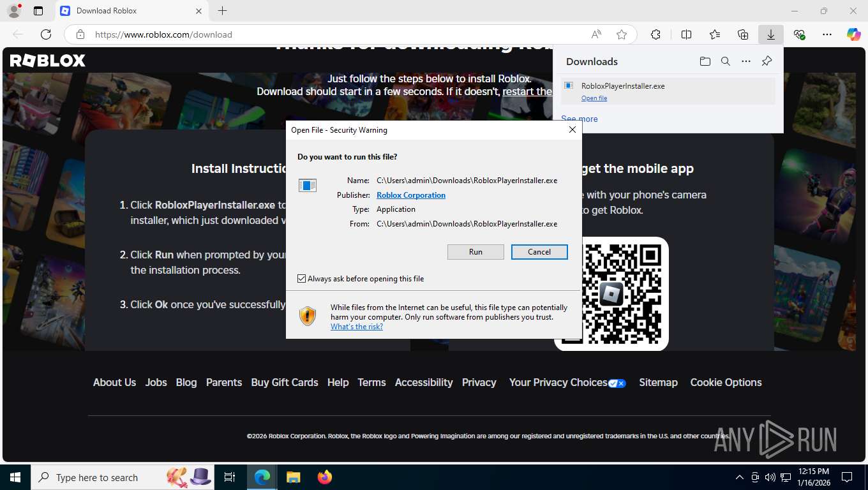Uncheck Always ask before opening this file
868x490 pixels.
(302, 279)
